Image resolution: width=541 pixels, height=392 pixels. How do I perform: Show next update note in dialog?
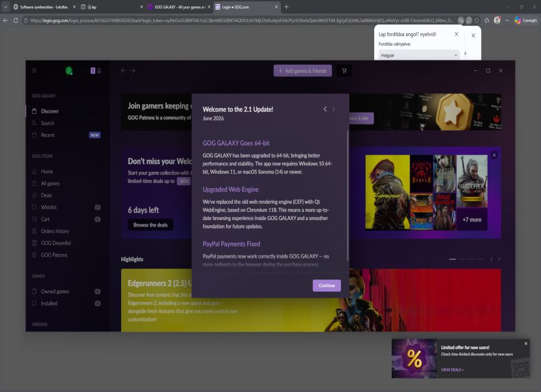[x=334, y=109]
